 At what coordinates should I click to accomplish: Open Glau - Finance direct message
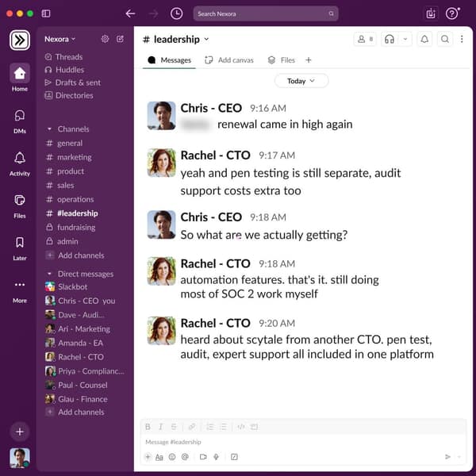pos(76,399)
